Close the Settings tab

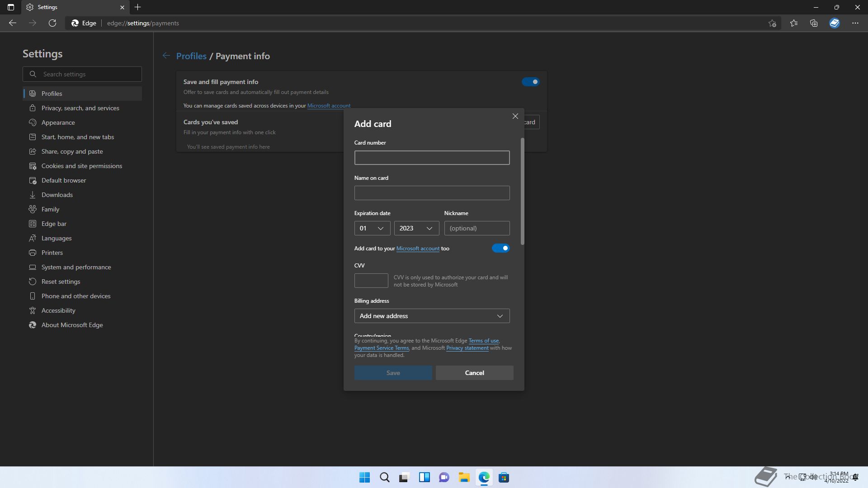(x=122, y=7)
